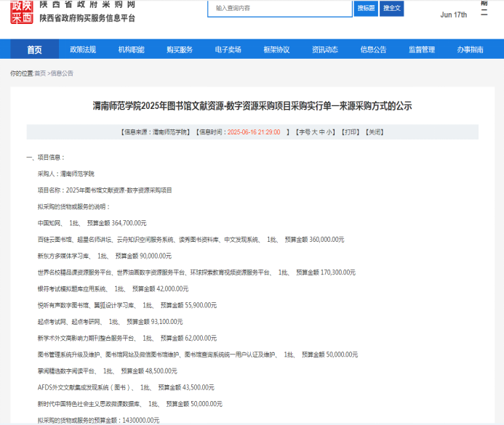
Task: Set font size to 大
Action: tap(314, 132)
